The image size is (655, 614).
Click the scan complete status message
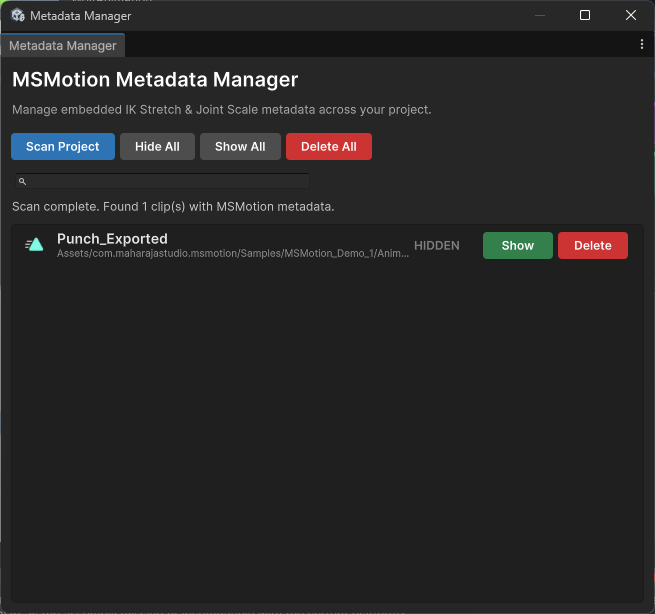point(173,207)
